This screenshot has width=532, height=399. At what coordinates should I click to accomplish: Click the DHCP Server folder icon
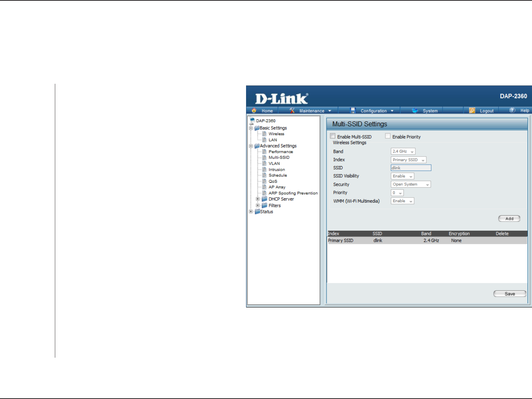pyautogui.click(x=265, y=199)
